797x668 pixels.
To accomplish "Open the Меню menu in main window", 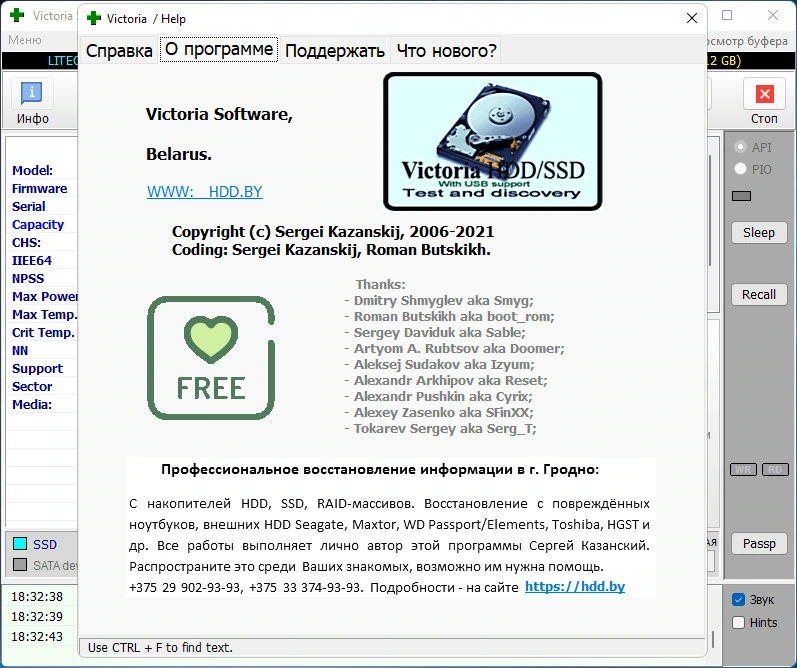I will (x=24, y=40).
